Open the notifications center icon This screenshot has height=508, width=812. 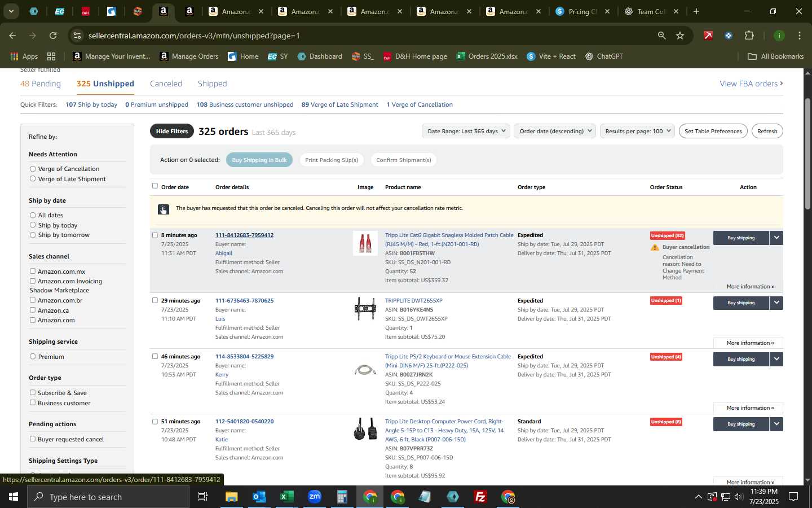793,497
